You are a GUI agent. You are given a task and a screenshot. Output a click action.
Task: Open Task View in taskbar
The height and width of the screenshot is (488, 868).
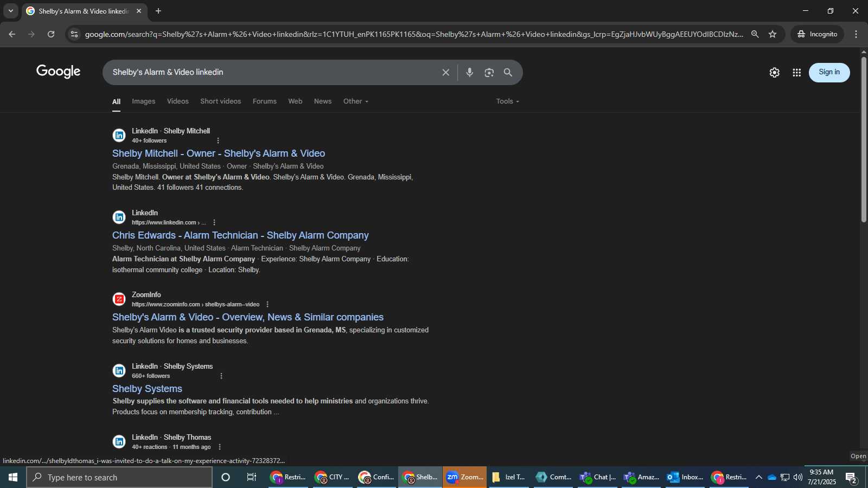pyautogui.click(x=252, y=477)
